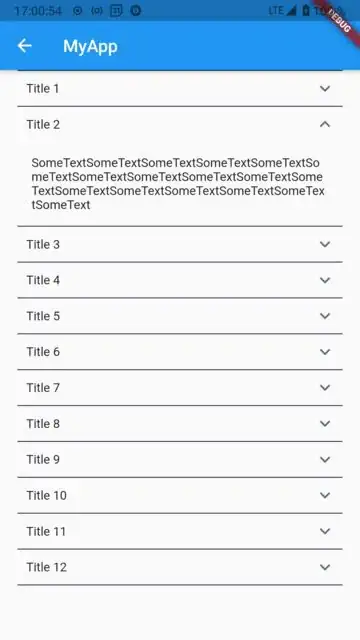The image size is (360, 640).
Task: Click the Title 8 expand arrow
Action: click(324, 424)
